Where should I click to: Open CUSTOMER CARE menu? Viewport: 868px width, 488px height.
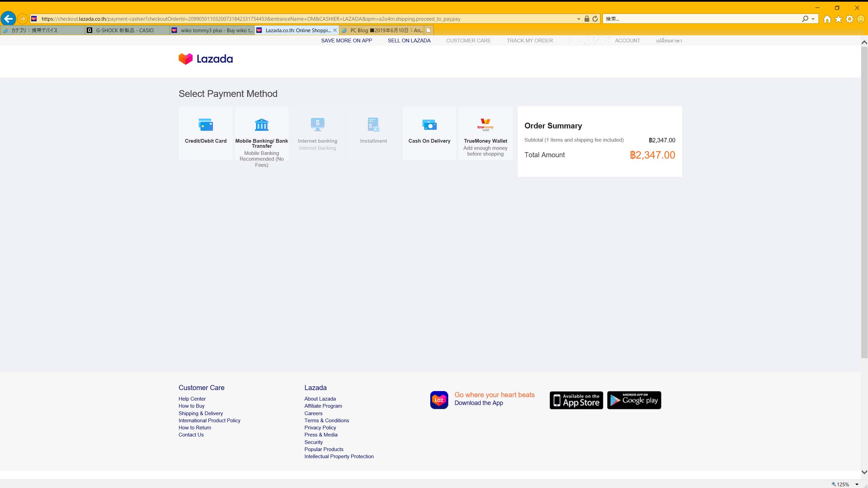point(469,41)
